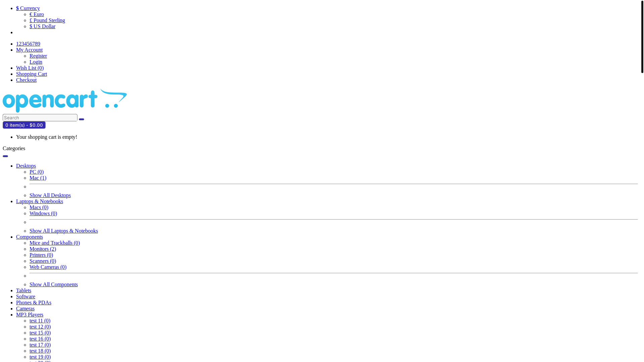Open the Mac (1) subcategory
The width and height of the screenshot is (644, 362).
[38, 178]
